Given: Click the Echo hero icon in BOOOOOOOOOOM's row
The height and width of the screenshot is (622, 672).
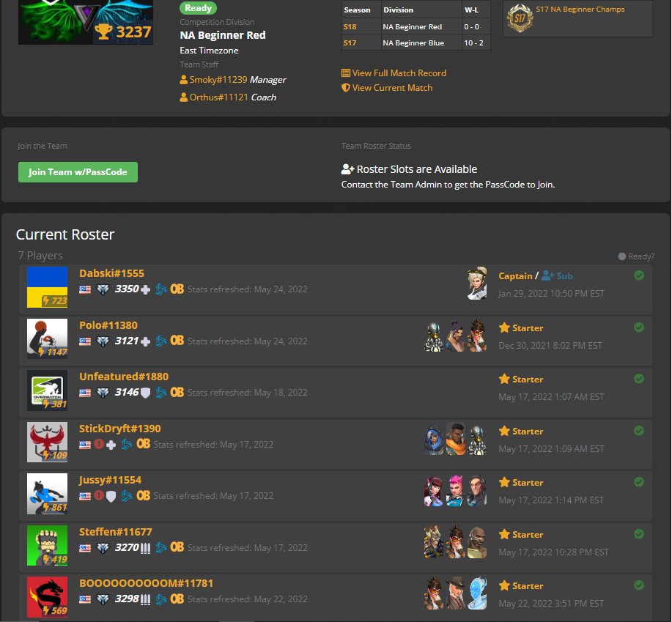Looking at the screenshot, I should (x=477, y=593).
